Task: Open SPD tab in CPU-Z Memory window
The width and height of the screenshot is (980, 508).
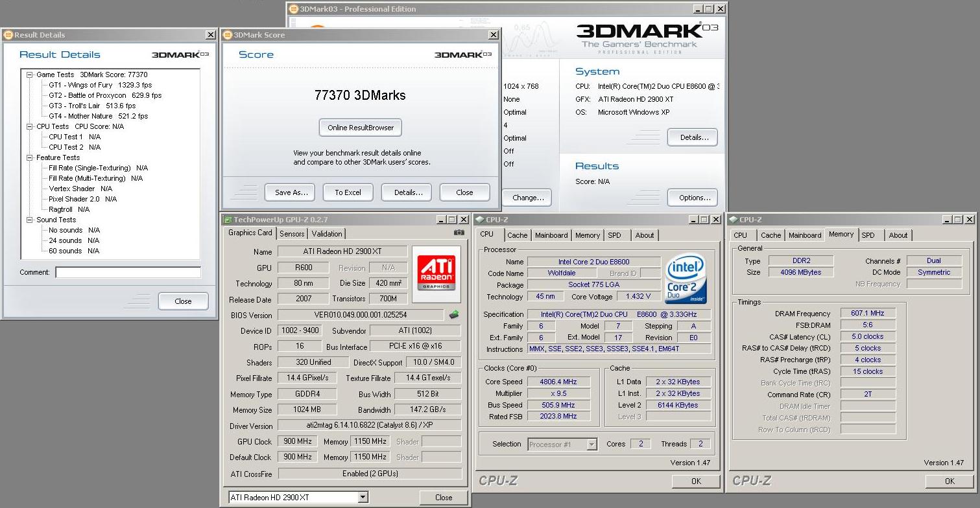Action: (868, 235)
